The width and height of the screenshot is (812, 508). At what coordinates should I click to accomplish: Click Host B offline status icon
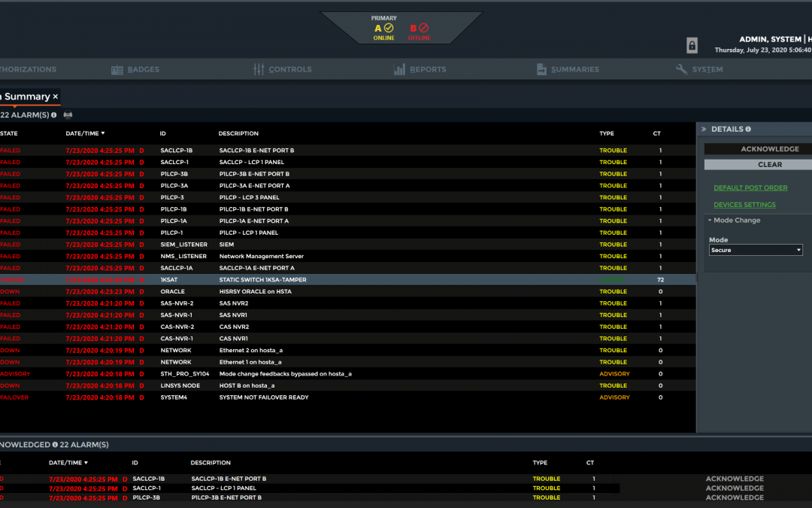[x=424, y=28]
